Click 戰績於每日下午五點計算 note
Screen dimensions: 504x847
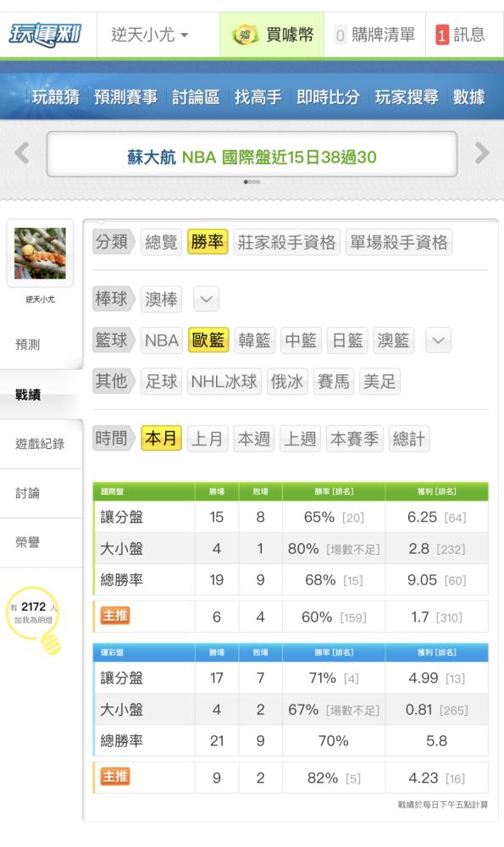(x=442, y=805)
